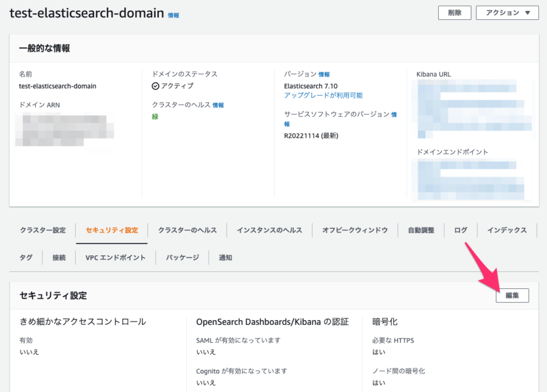Click the 暗号化 heading
The image size is (547, 392).
click(385, 321)
